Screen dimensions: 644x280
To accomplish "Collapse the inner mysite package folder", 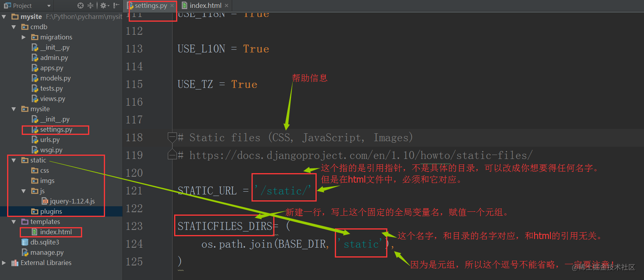I will click(14, 109).
